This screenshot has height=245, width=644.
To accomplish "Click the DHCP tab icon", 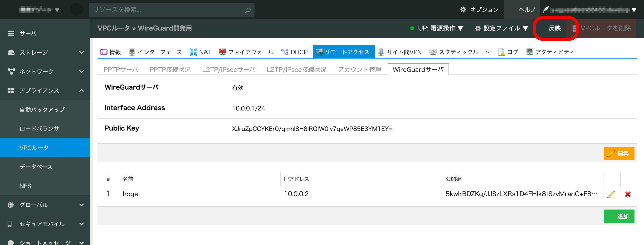I will [x=284, y=52].
